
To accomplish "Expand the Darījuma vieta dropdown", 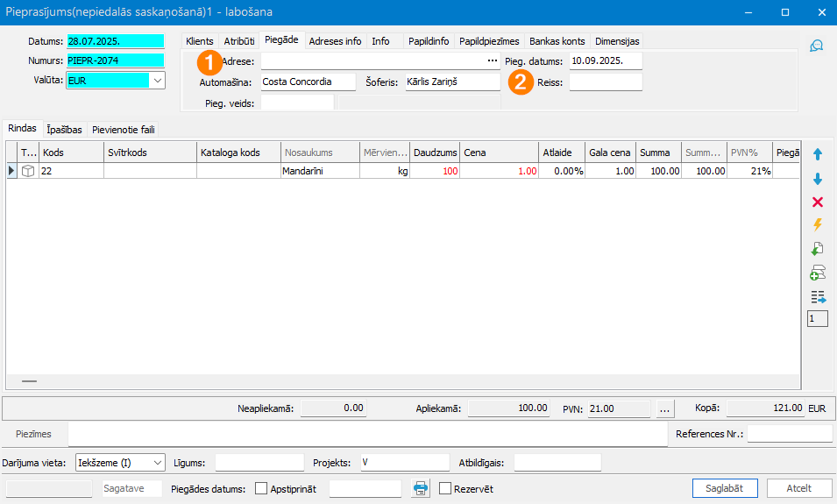I will [x=158, y=463].
